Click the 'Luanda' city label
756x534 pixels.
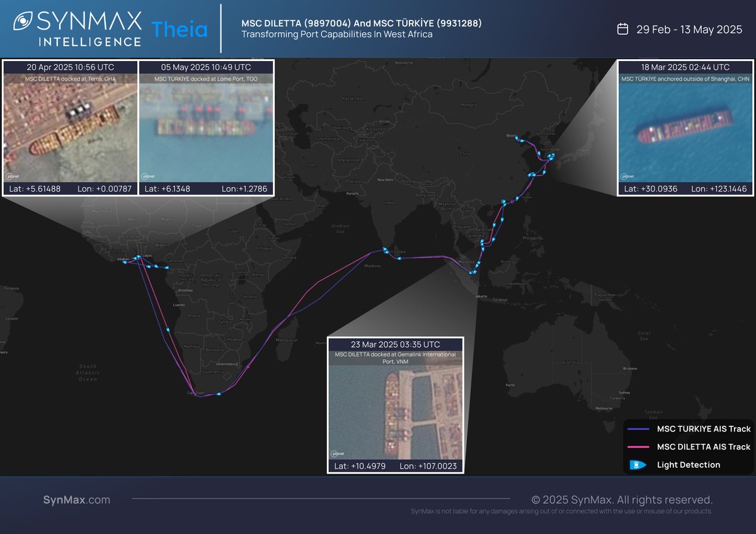[178, 305]
